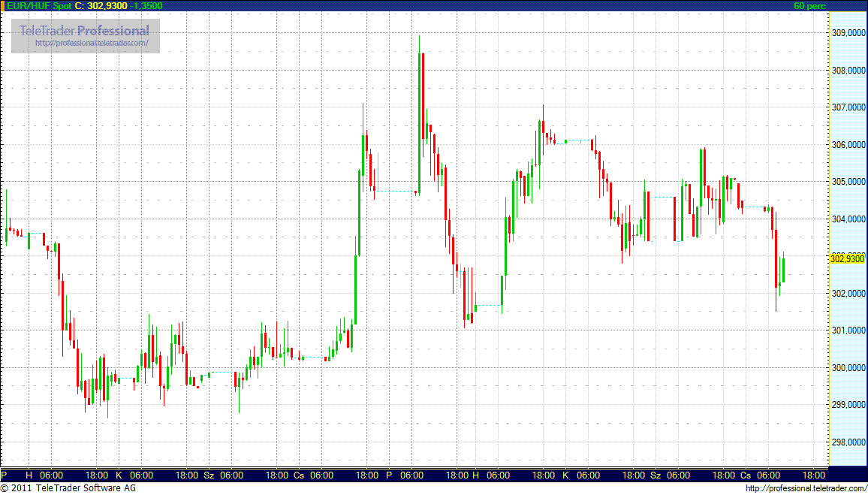Click the leftmost "P" day marker on time axis
Viewport: 868px width, 495px height.
click(5, 475)
